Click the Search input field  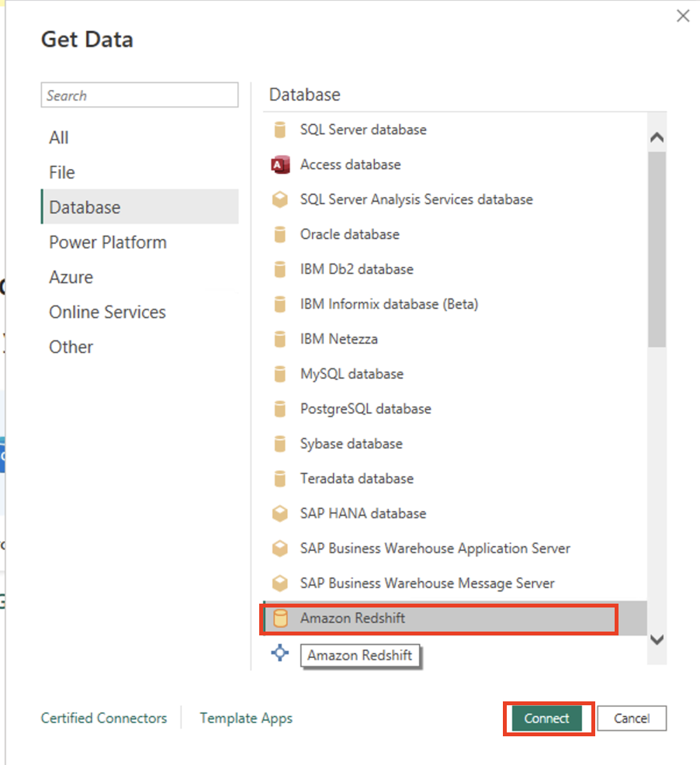[x=140, y=95]
